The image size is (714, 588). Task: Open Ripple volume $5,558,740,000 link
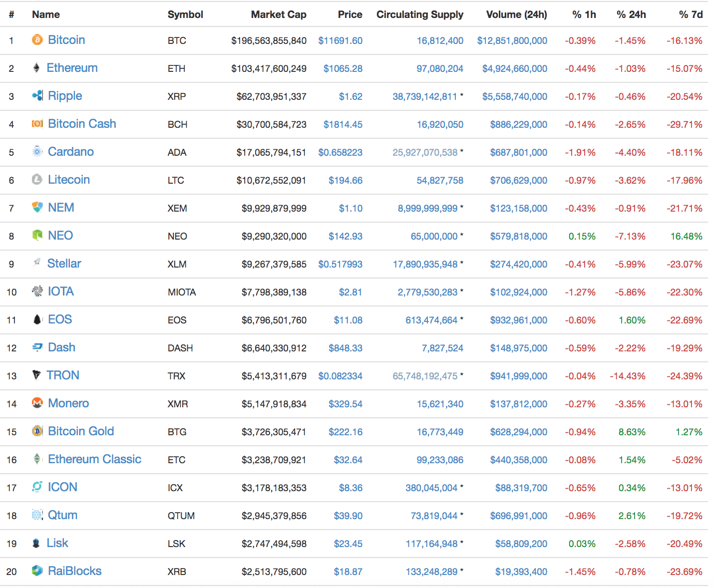pos(515,96)
